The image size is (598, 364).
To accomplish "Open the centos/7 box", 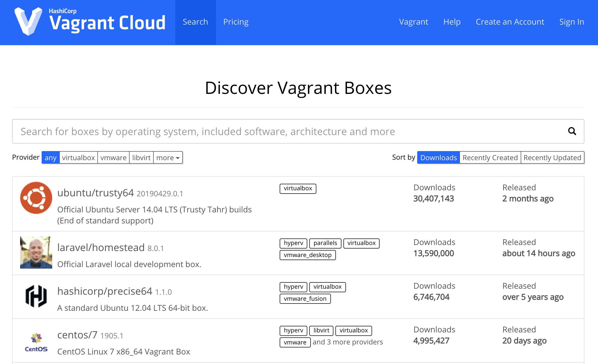I will click(x=77, y=335).
